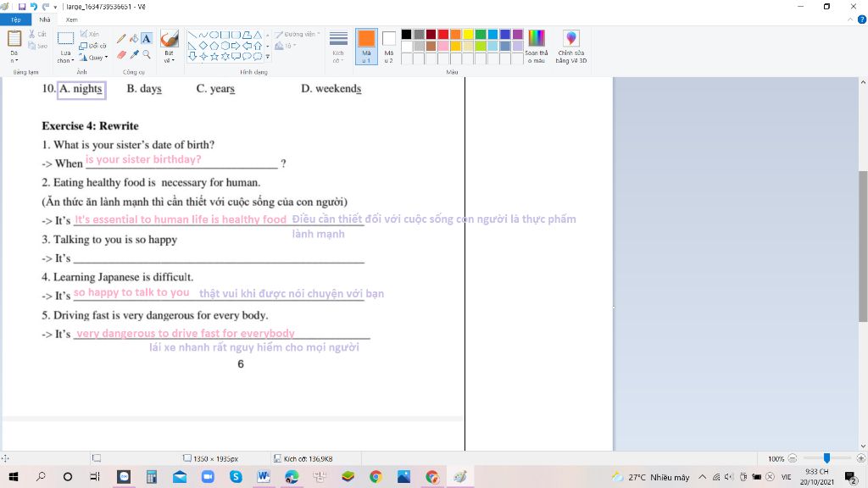Pick the yellow color swatch
868x488 pixels.
[468, 34]
